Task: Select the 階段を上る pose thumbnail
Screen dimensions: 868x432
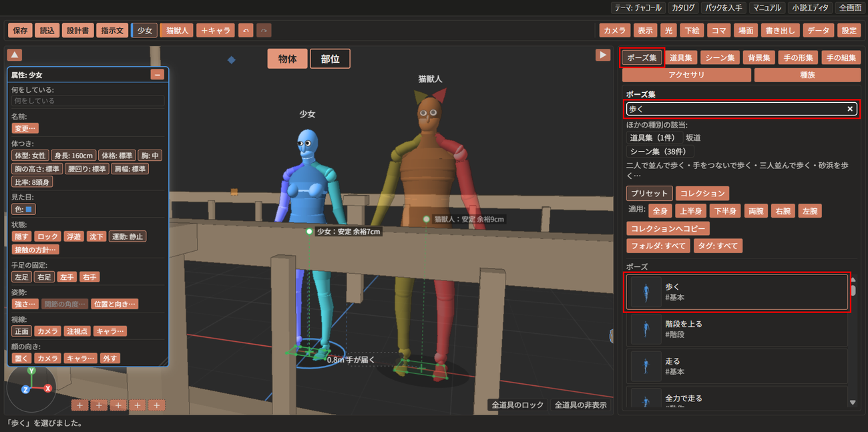Action: coord(646,329)
